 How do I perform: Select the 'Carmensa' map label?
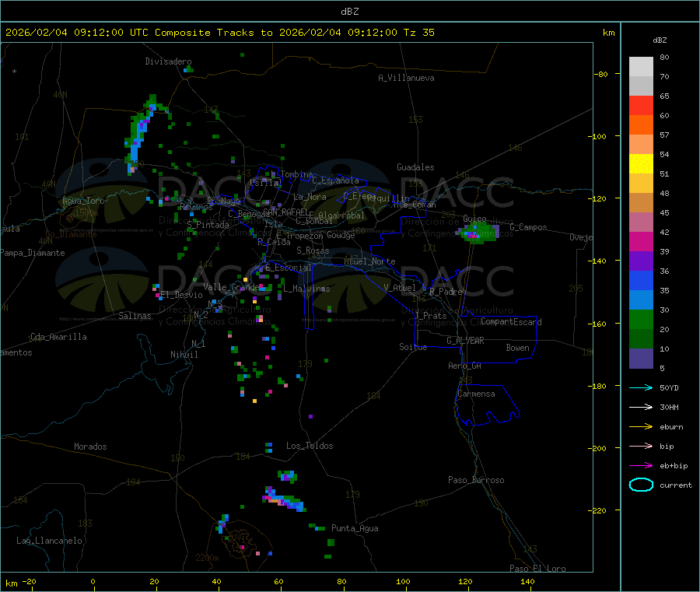[476, 394]
